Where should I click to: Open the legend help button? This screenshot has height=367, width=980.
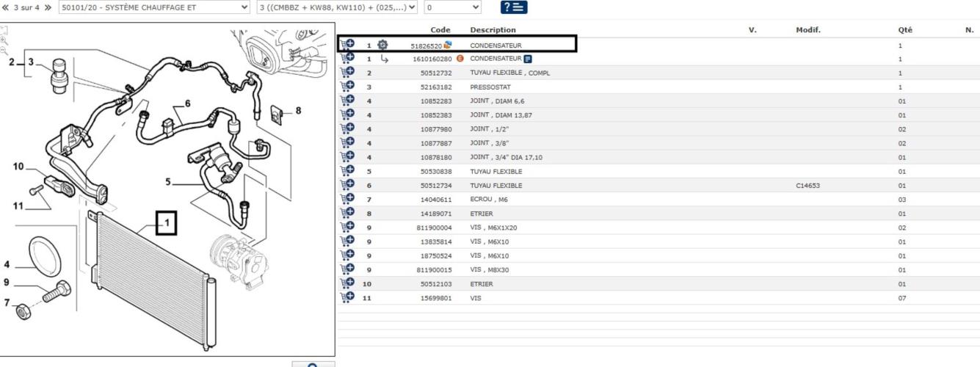point(513,7)
